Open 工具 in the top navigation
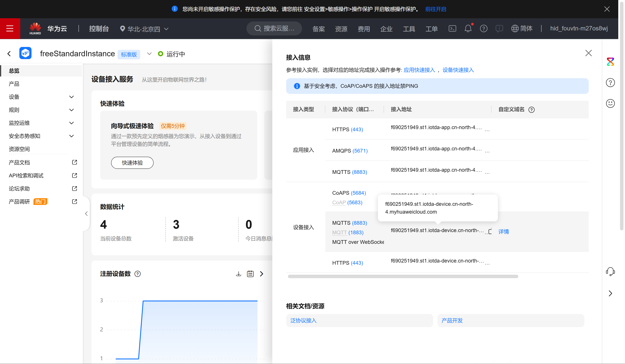The image size is (625, 364). pos(409,29)
